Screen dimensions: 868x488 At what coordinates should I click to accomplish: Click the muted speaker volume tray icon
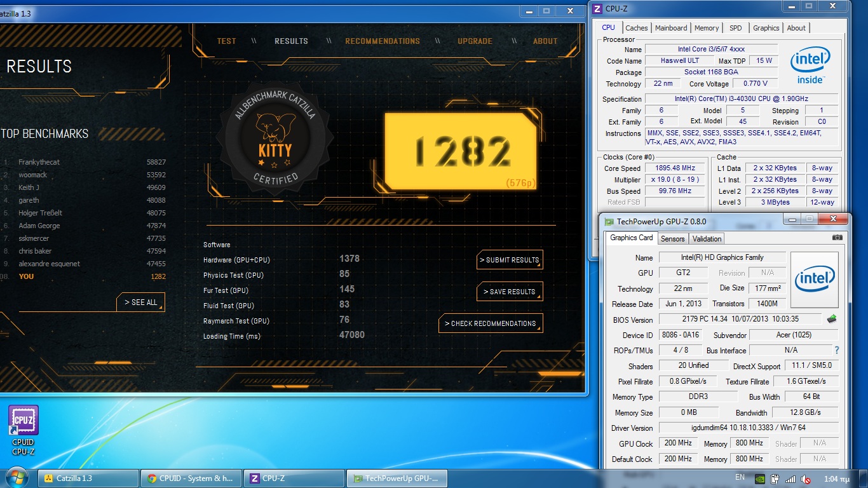(x=806, y=478)
